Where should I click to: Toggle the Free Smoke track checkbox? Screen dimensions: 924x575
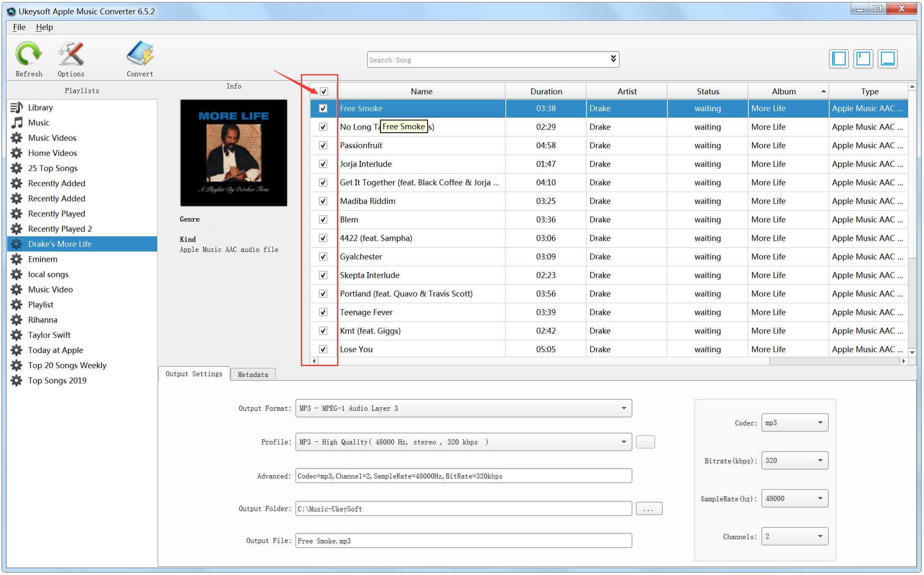(323, 108)
